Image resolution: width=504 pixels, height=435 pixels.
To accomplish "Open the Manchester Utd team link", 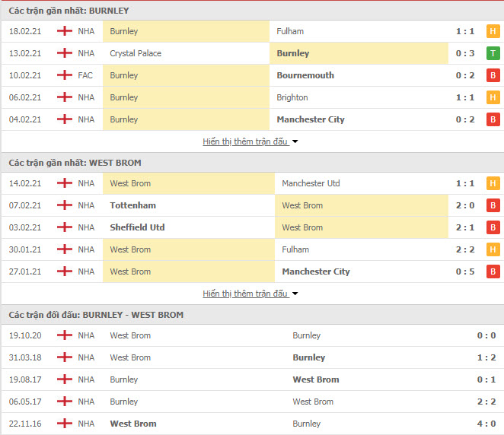I will (311, 183).
